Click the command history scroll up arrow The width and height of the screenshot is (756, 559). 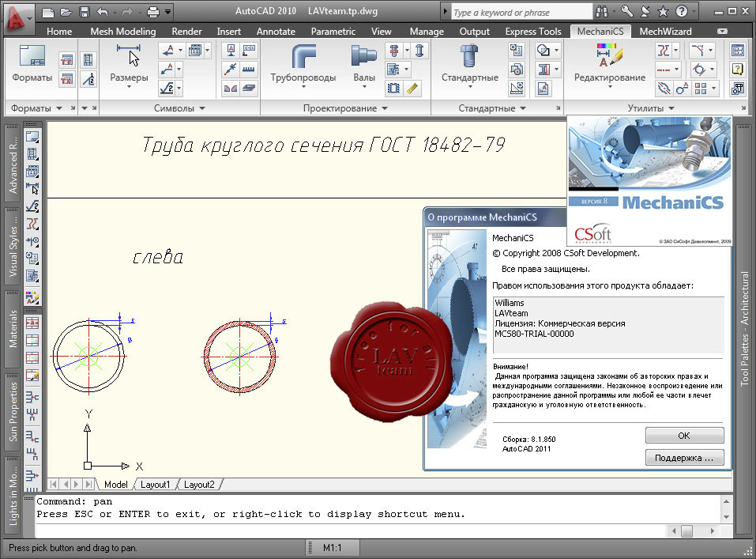pyautogui.click(x=727, y=502)
